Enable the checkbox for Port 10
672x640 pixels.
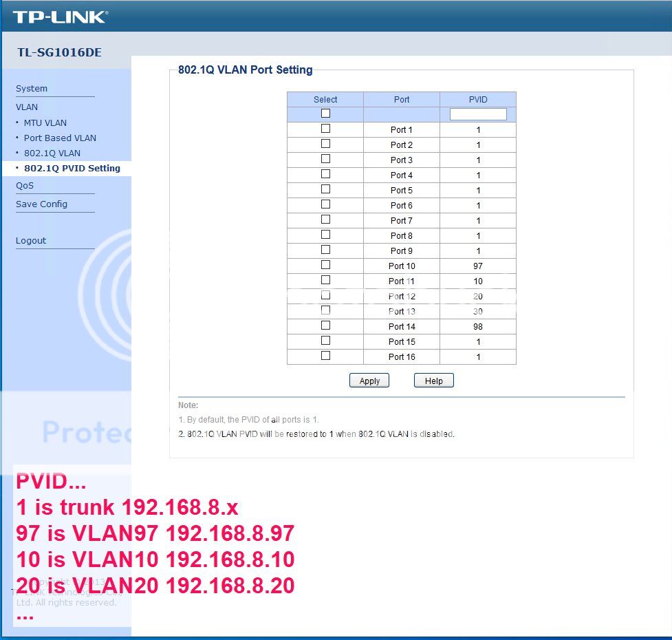(x=325, y=264)
